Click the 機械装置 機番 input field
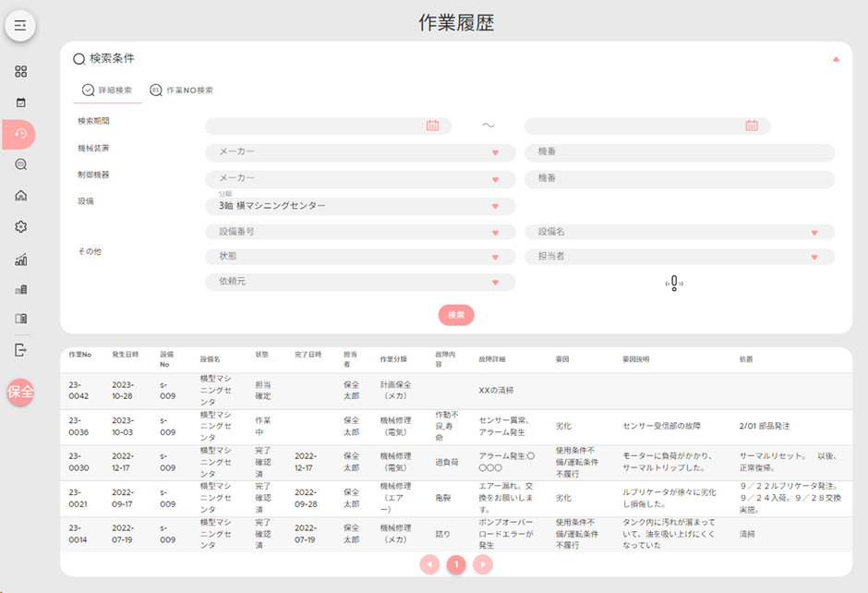Viewport: 868px width, 593px height. click(x=679, y=151)
